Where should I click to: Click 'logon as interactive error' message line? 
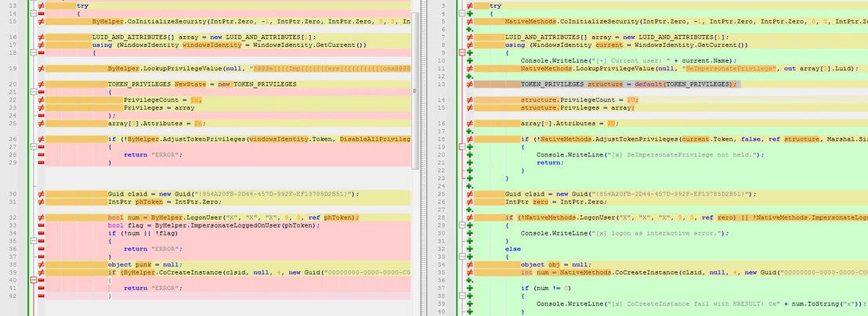pyautogui.click(x=624, y=233)
